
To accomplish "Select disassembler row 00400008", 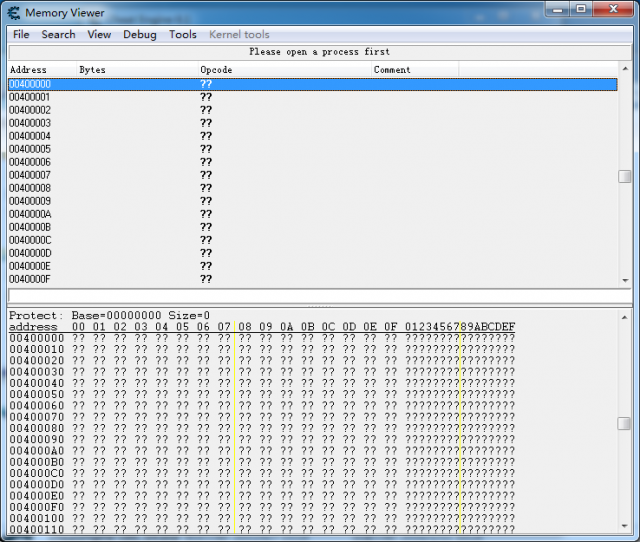I will (x=313, y=188).
